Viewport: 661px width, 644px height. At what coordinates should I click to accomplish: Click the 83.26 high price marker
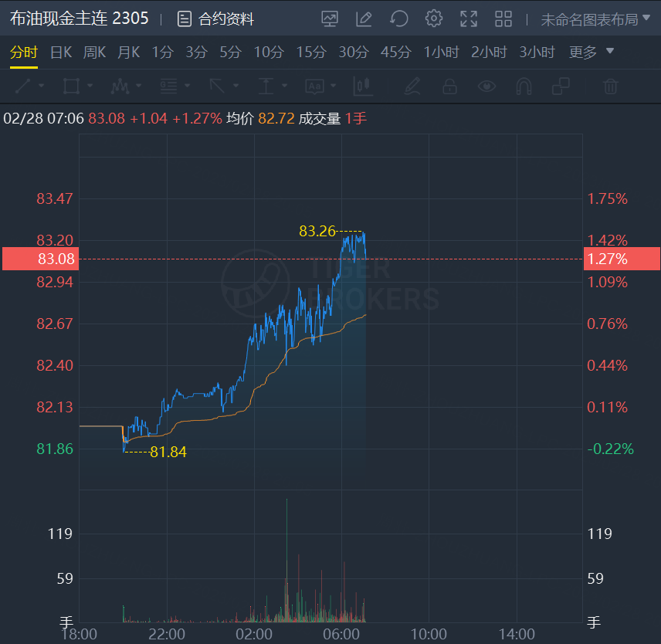[317, 231]
